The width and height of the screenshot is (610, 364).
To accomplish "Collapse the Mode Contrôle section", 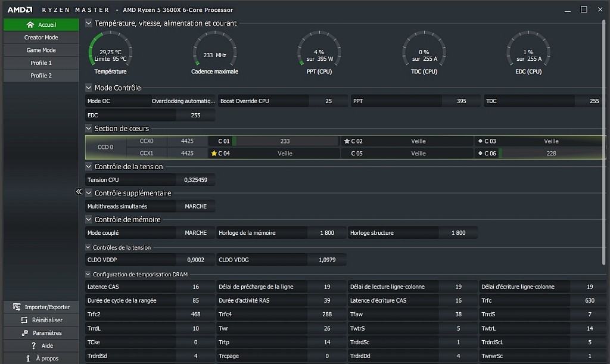I will point(89,88).
